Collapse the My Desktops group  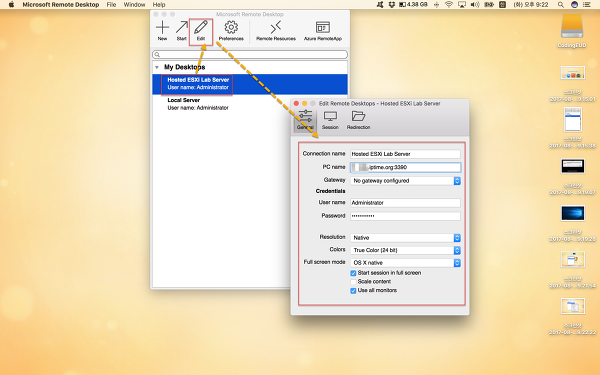[x=157, y=67]
